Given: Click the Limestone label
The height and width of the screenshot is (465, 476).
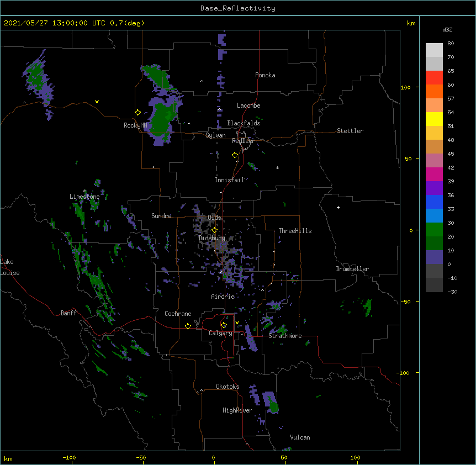Looking at the screenshot, I should pyautogui.click(x=84, y=197).
